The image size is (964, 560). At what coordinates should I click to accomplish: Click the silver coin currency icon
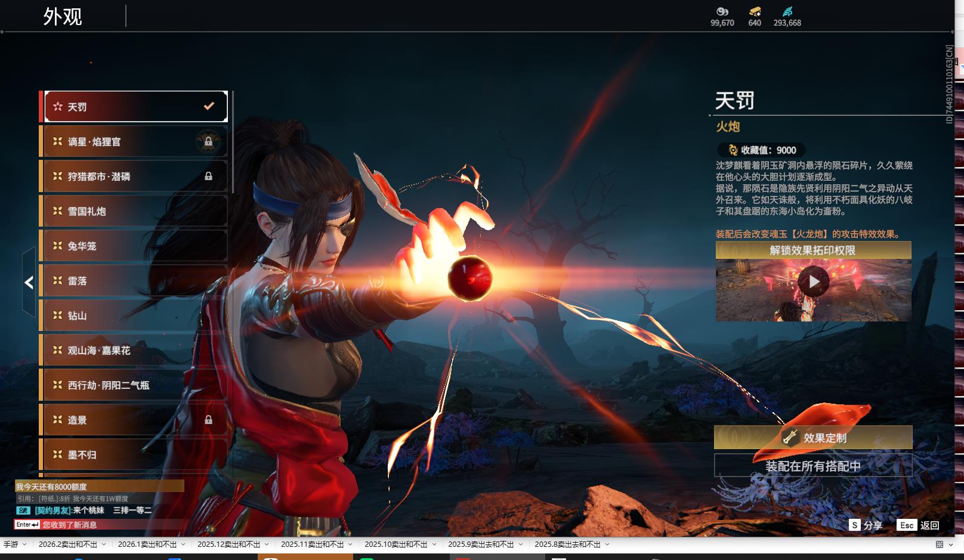click(x=722, y=11)
